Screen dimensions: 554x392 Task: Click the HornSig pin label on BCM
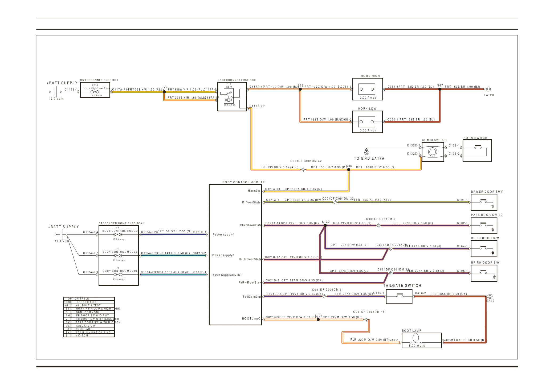254,191
